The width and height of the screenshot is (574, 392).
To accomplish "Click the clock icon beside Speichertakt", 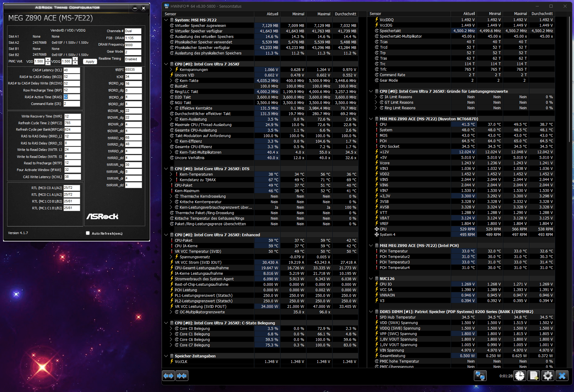I will tap(377, 31).
